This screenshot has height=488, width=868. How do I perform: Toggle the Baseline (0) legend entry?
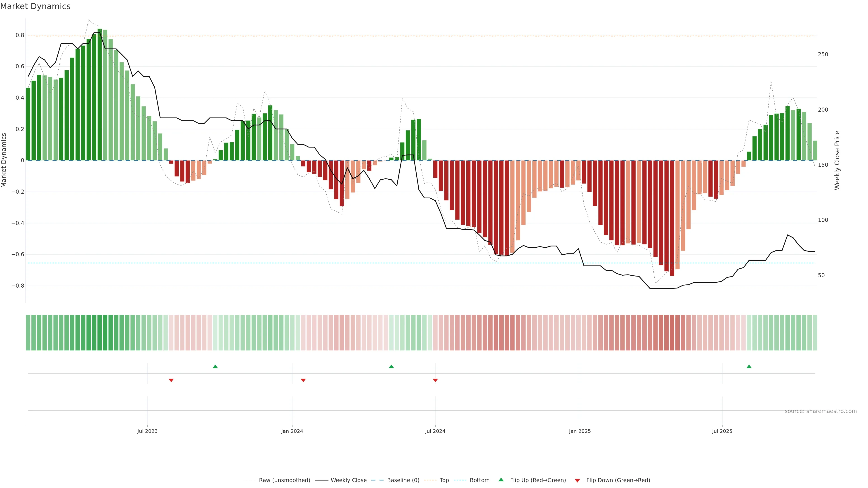coord(403,480)
